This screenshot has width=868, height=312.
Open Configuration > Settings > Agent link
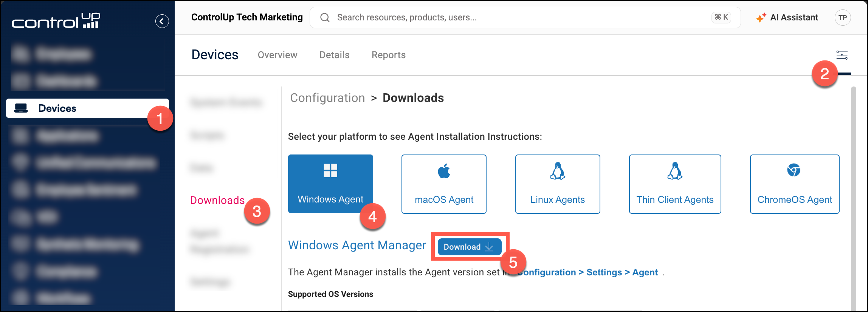pyautogui.click(x=588, y=272)
